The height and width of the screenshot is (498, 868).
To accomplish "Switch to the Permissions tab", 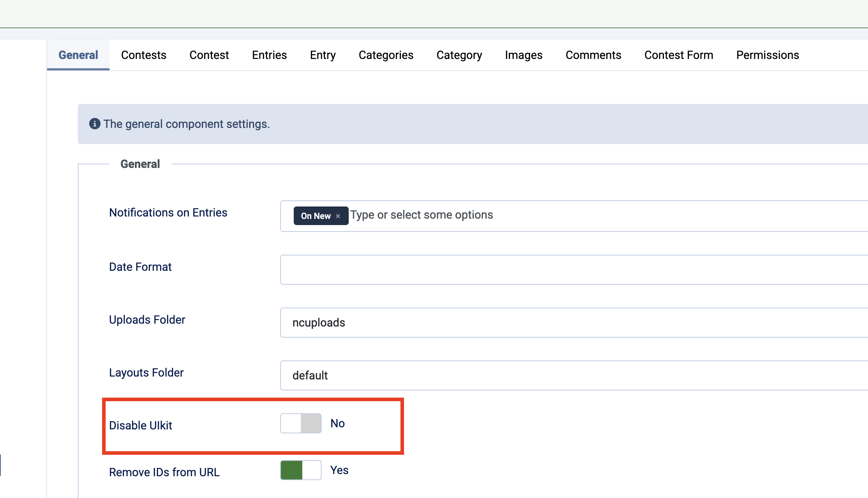I will (x=767, y=55).
